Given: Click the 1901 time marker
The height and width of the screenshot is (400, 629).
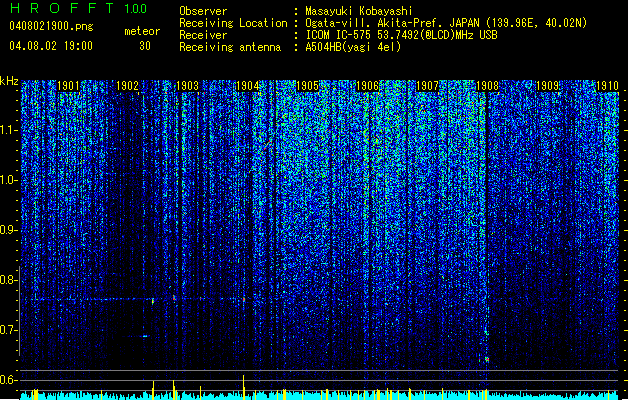Looking at the screenshot, I should click(68, 86).
